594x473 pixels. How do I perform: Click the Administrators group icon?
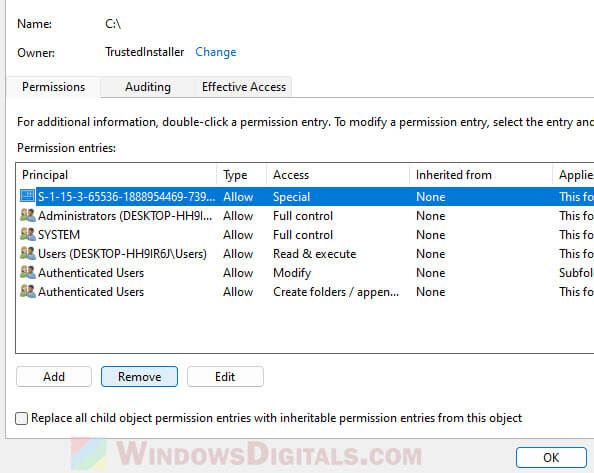(28, 215)
